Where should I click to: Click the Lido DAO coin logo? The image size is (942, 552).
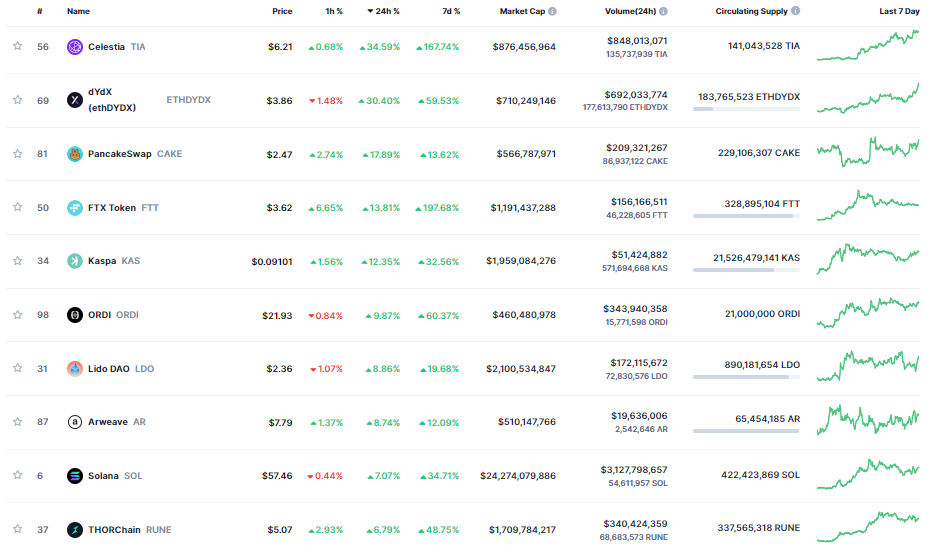(74, 369)
